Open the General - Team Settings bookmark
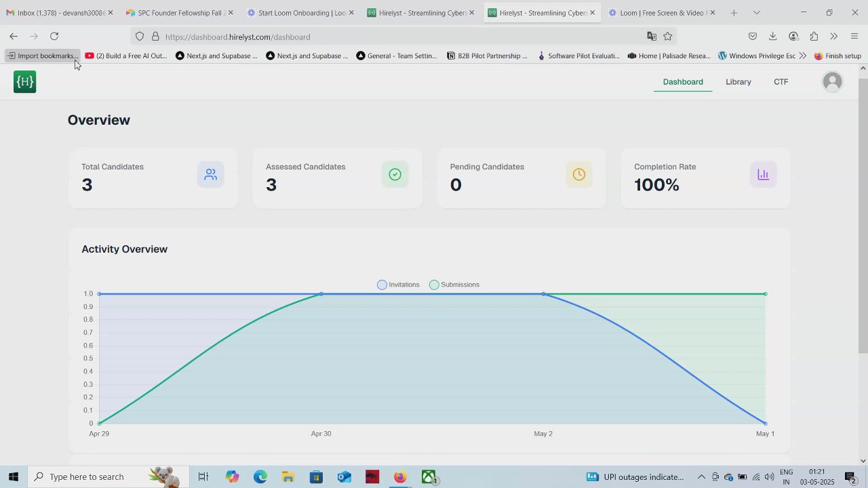 pyautogui.click(x=397, y=56)
